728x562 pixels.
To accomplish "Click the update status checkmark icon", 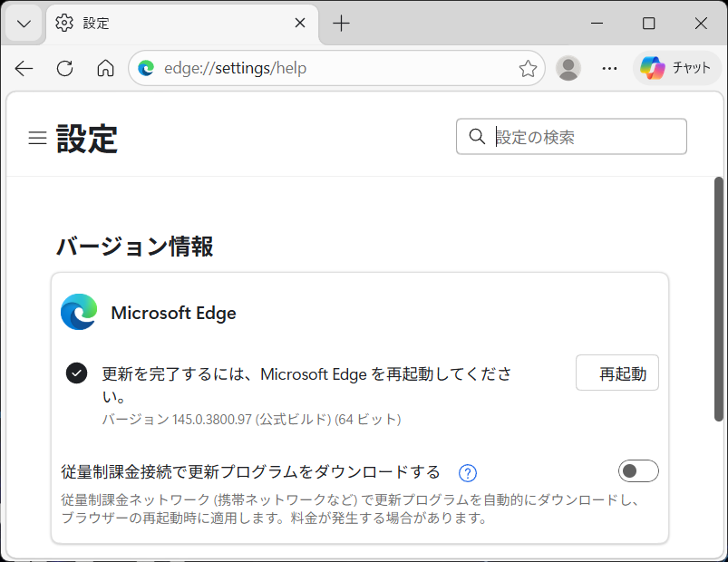I will point(76,373).
